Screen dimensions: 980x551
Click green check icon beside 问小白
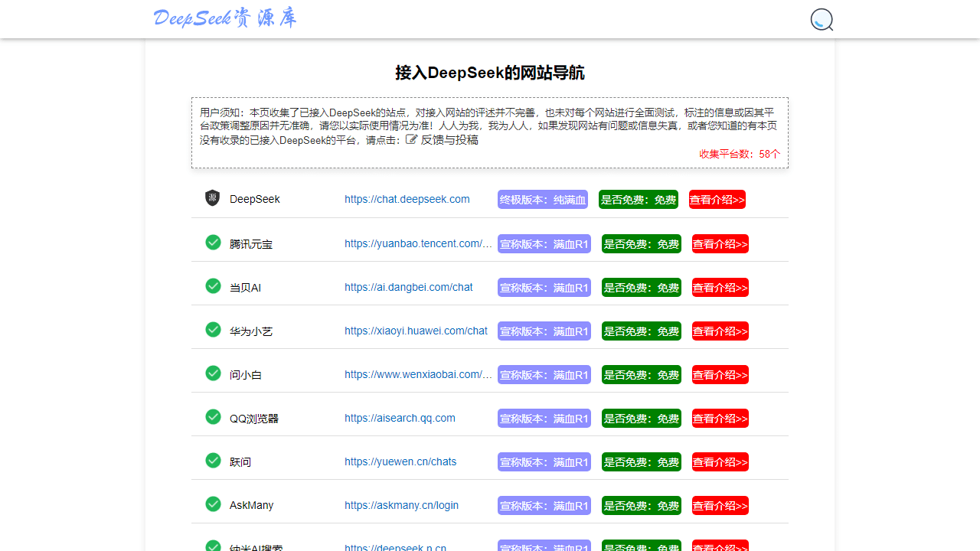tap(213, 373)
